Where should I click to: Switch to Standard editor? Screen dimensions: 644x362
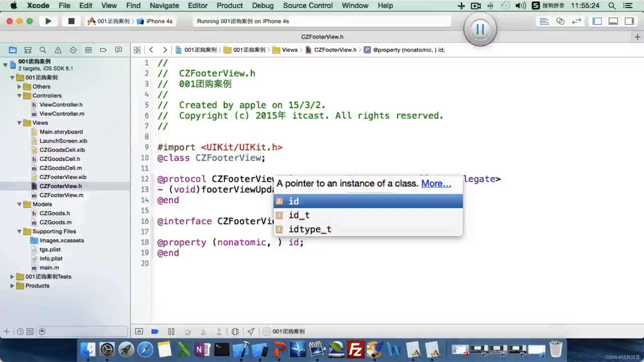pos(544,21)
